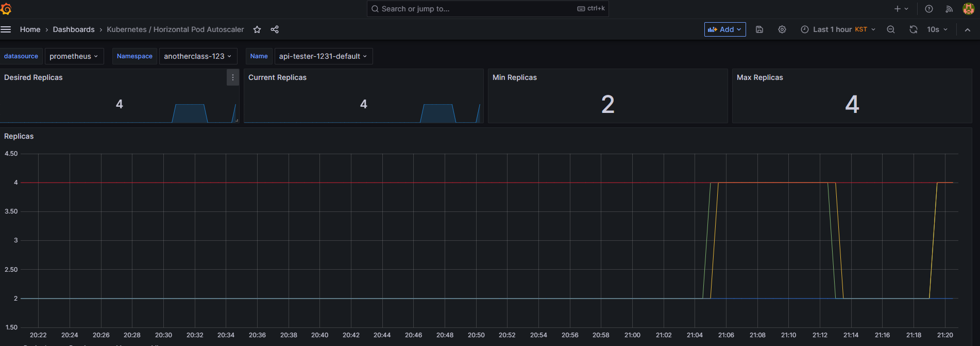This screenshot has height=346, width=980.
Task: Save dashboard with the disk icon
Action: point(759,29)
